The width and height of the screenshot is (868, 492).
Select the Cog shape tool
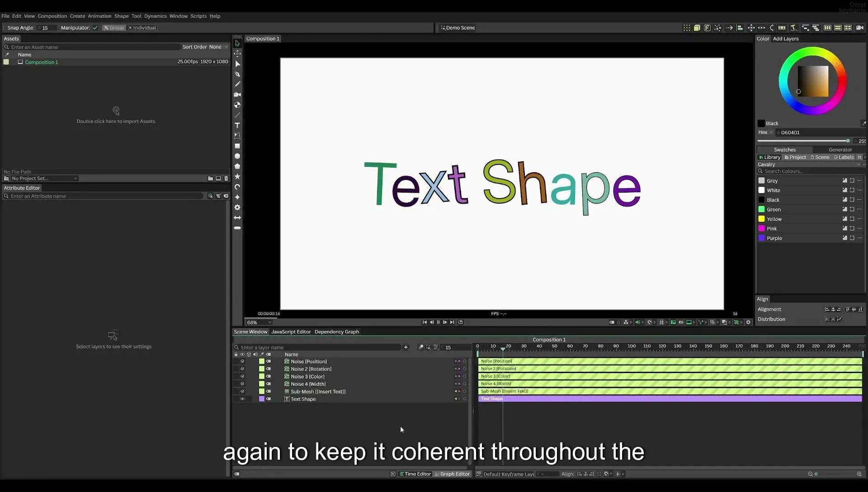pyautogui.click(x=237, y=207)
